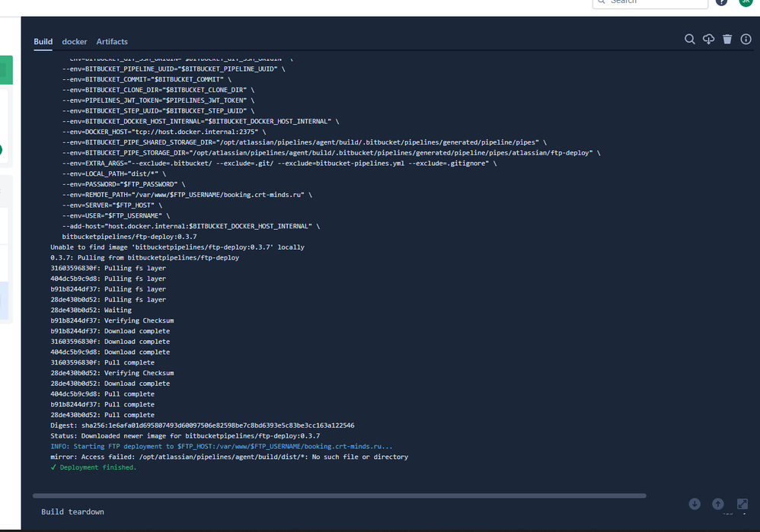The image size is (760, 532).
Task: Open the user avatar menu
Action: 746,2
